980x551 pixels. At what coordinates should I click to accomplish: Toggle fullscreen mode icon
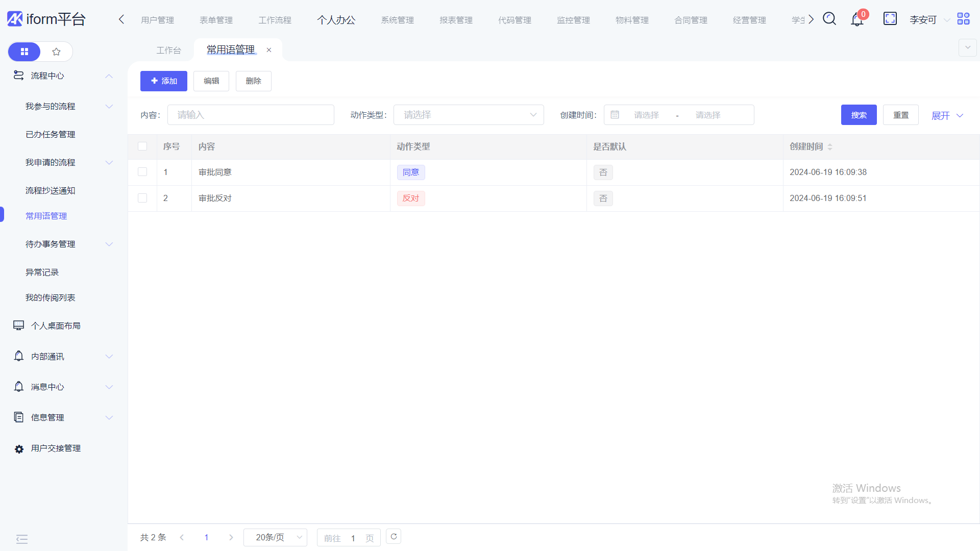pos(890,19)
